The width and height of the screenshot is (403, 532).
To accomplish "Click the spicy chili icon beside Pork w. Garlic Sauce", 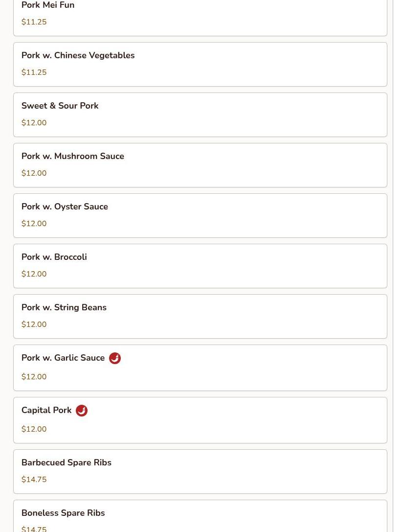I will click(x=115, y=358).
